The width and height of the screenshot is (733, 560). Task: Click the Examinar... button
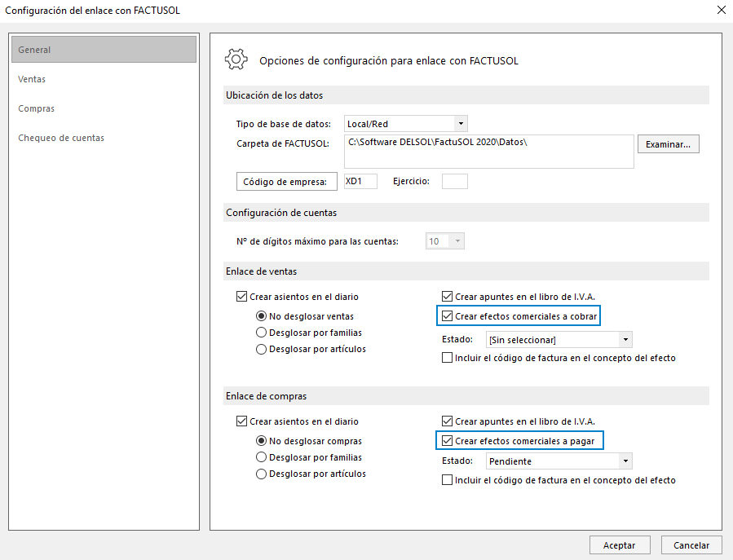[668, 144]
